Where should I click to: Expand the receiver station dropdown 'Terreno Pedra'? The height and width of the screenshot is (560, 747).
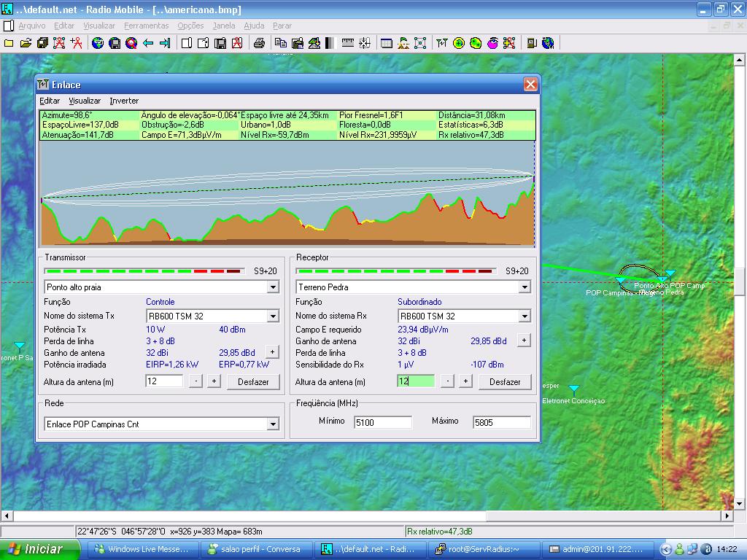525,287
